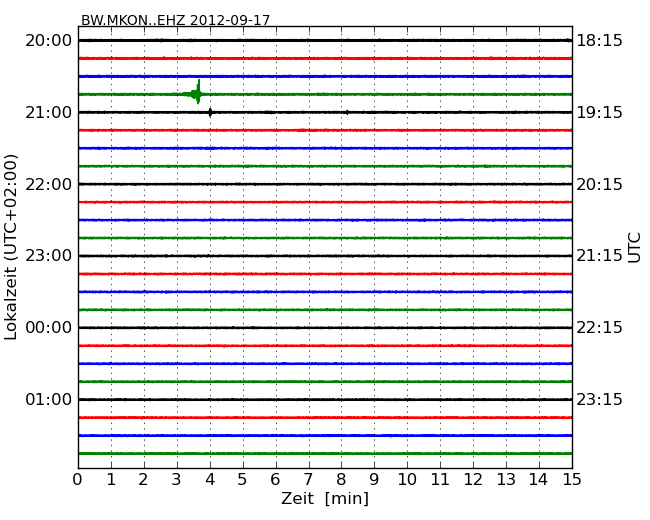Click the 21:15 UTC label

599,255
